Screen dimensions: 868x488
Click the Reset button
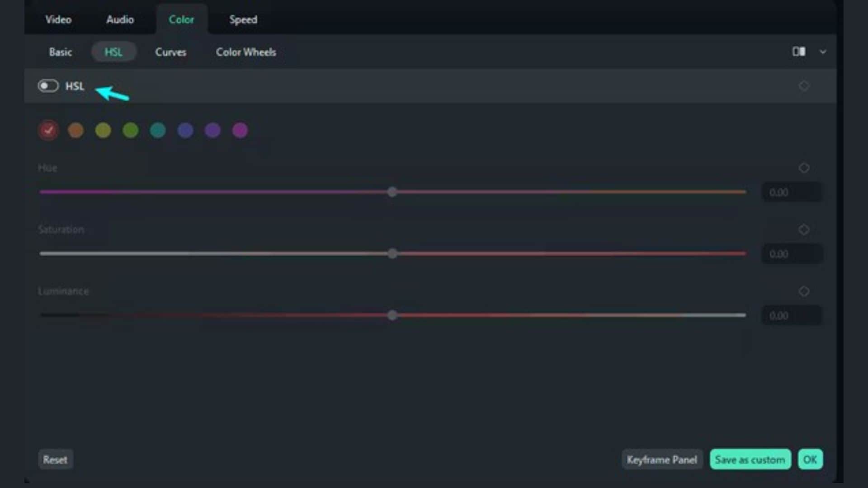[55, 460]
